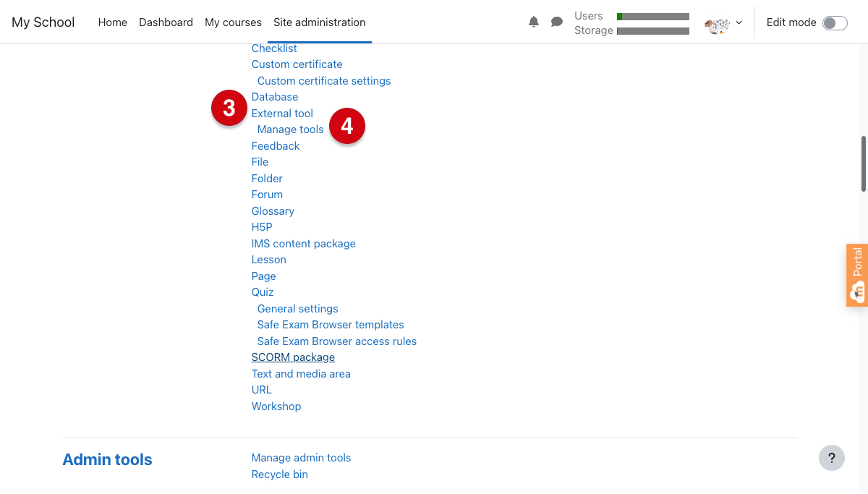Open the notifications bell icon
The image size is (868, 494).
[x=534, y=22]
